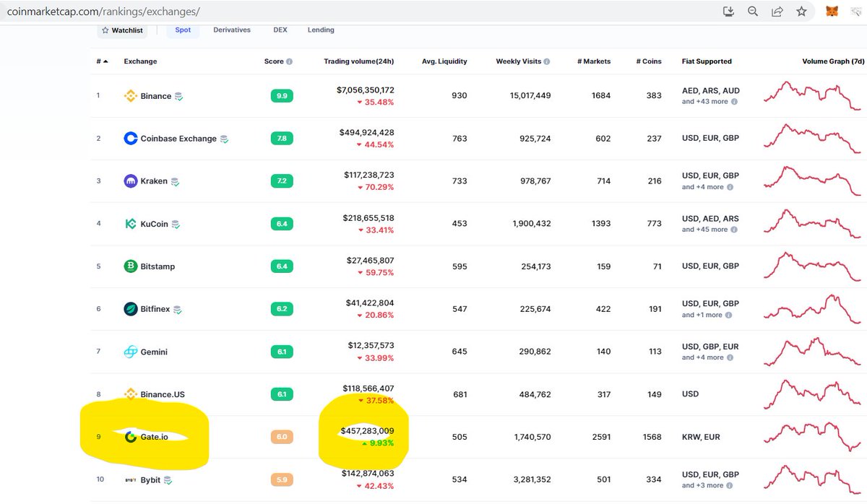The image size is (867, 504).
Task: Click the Kraken exchange logo
Action: pos(131,181)
